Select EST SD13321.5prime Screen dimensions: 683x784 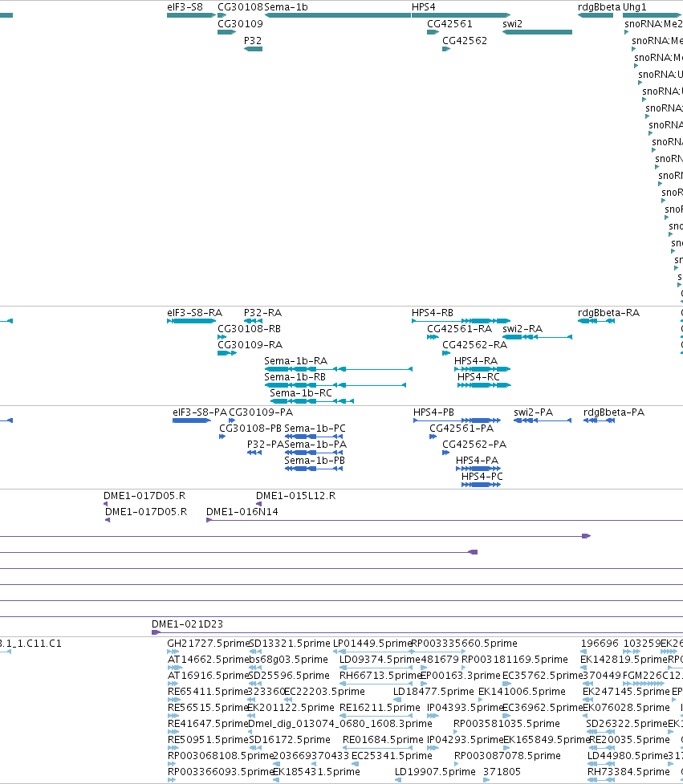point(290,644)
